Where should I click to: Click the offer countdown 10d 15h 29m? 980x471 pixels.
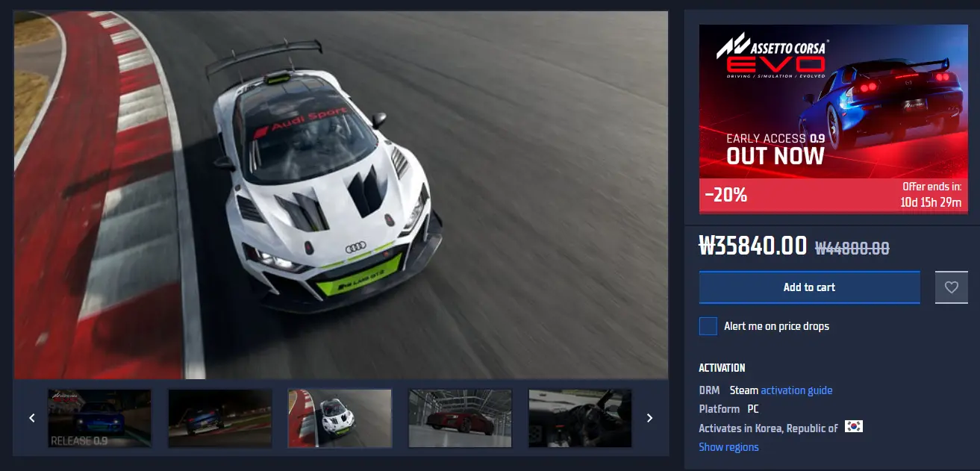[x=931, y=202]
